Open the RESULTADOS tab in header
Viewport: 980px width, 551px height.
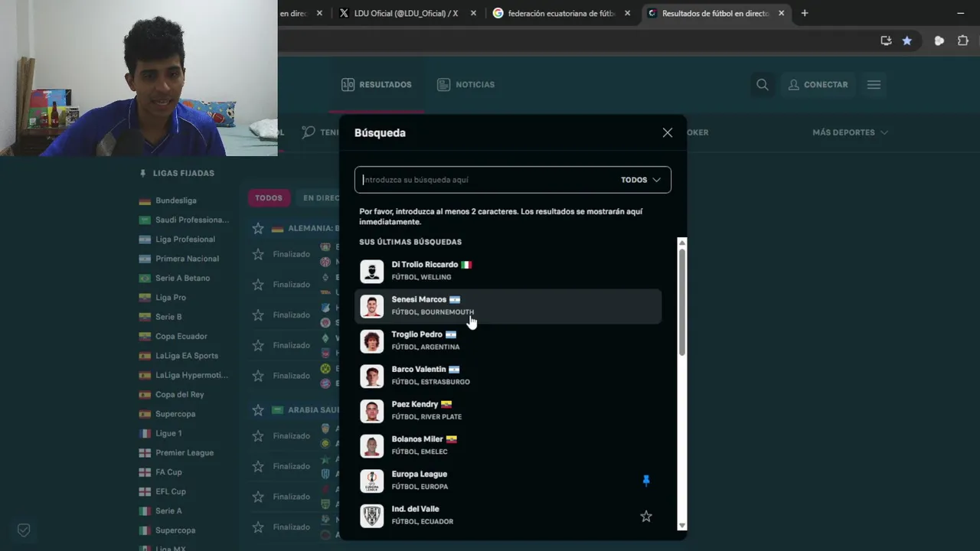377,85
